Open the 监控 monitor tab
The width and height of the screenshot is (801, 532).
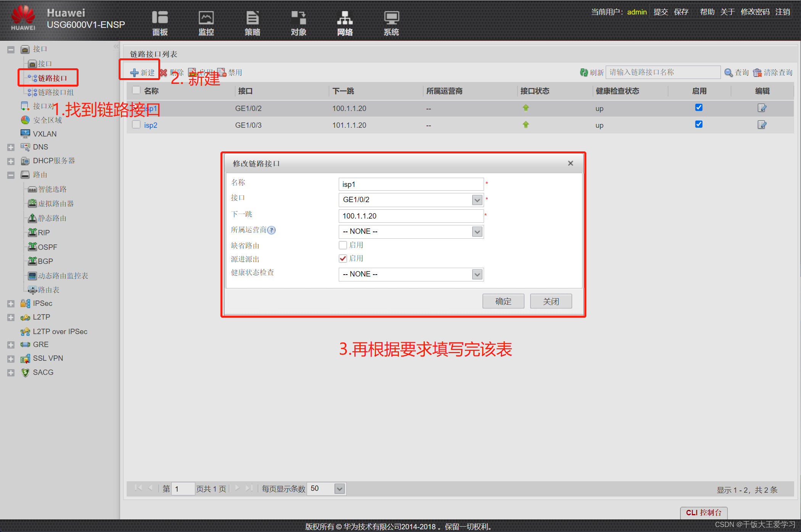click(206, 23)
